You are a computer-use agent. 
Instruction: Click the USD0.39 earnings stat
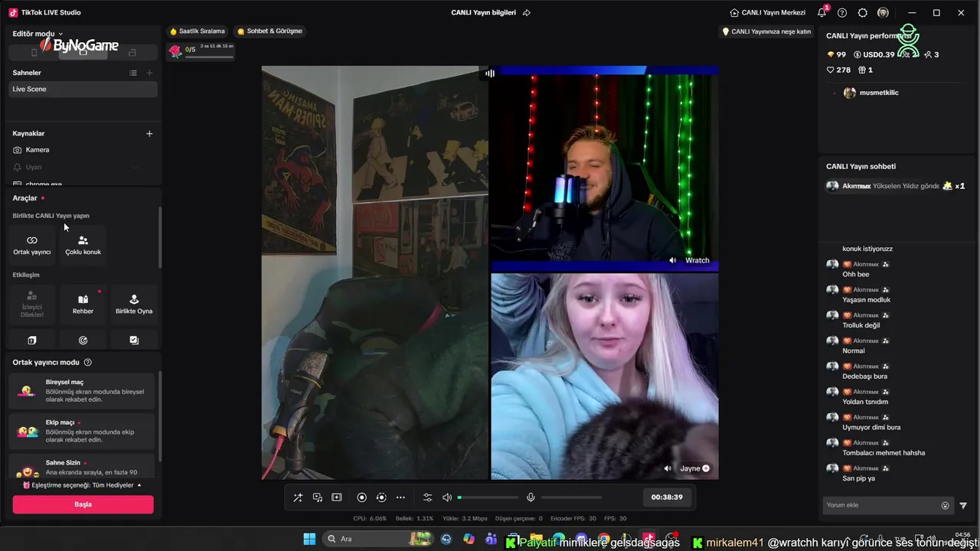[x=874, y=54]
